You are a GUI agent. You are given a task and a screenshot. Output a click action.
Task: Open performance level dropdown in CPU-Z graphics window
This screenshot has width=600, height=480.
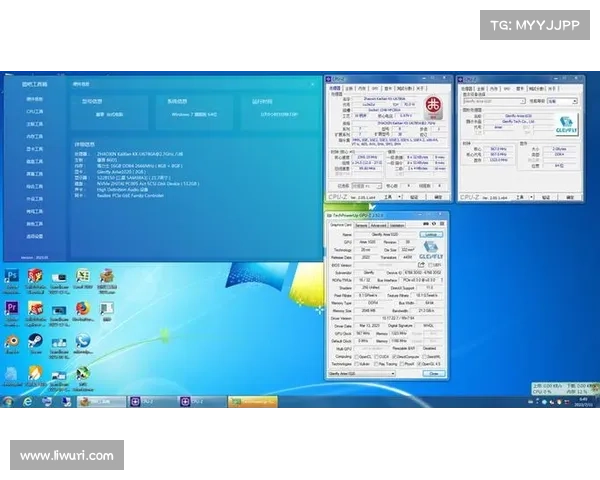coord(562,101)
